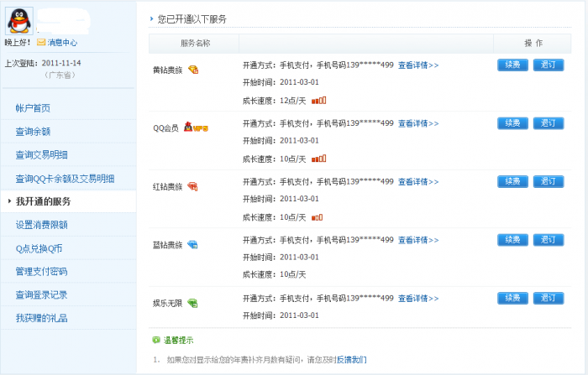Open Q点兑换Q币 sidebar item

tap(39, 248)
